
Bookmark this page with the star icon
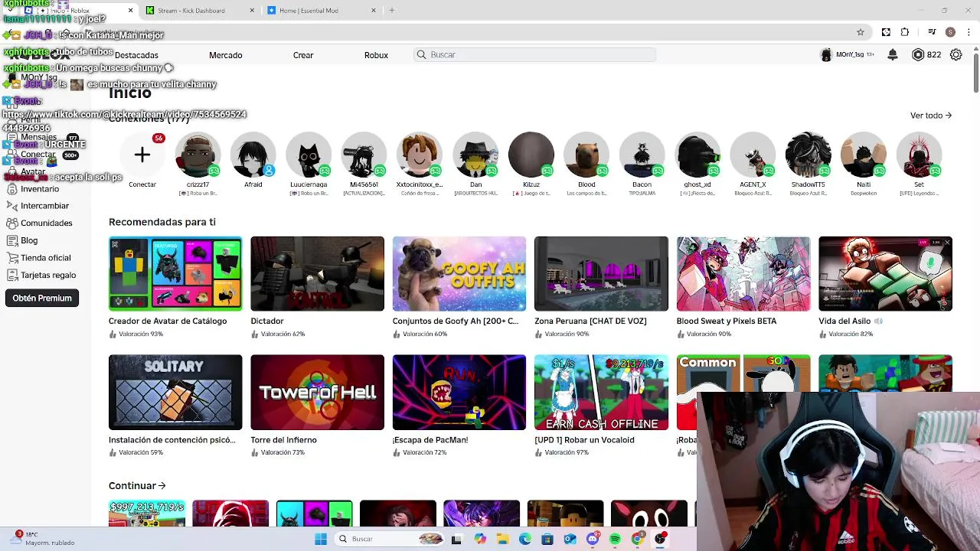(x=861, y=32)
